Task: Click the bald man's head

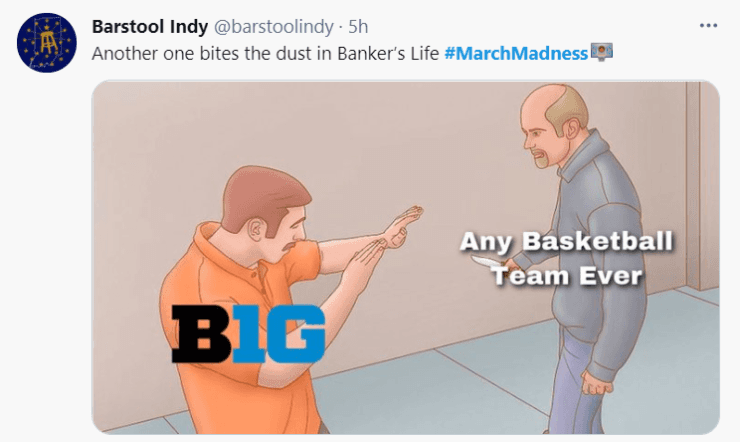Action: 555,125
